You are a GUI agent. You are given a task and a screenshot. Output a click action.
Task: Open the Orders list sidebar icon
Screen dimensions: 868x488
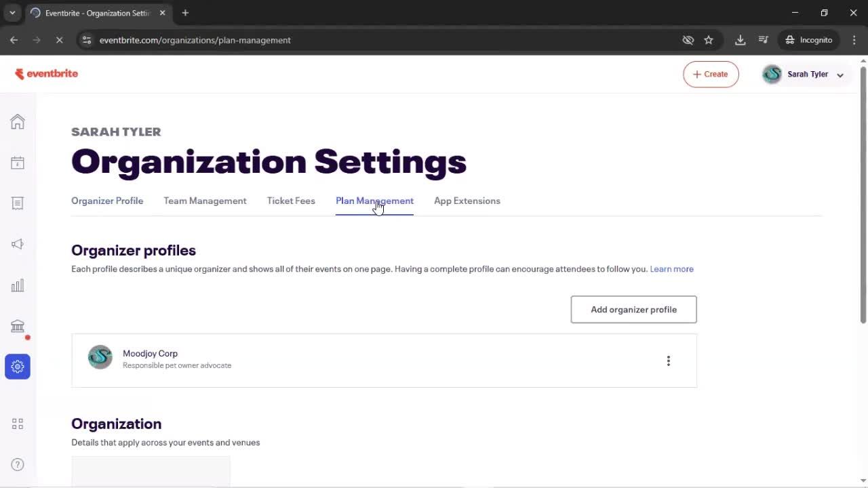(x=18, y=203)
